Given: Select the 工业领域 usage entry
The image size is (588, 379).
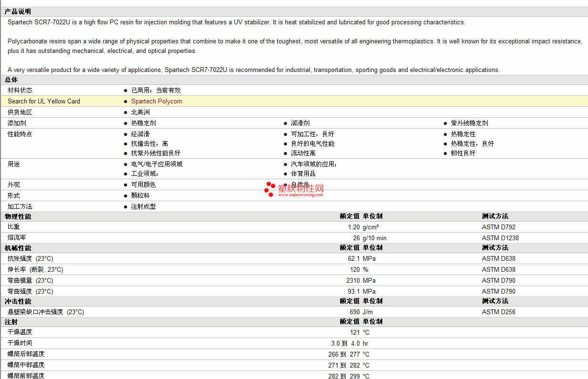Looking at the screenshot, I should (x=145, y=174).
